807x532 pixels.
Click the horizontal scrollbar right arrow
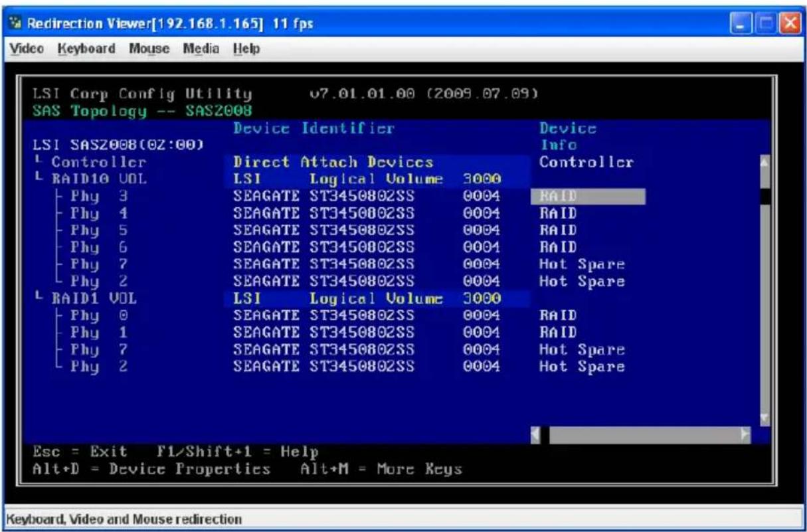[745, 436]
